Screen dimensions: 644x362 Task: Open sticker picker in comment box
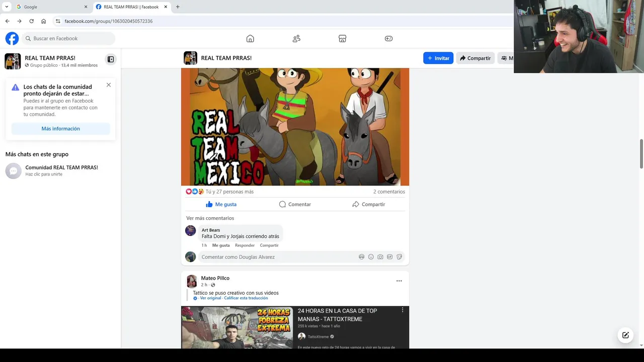pos(399,257)
